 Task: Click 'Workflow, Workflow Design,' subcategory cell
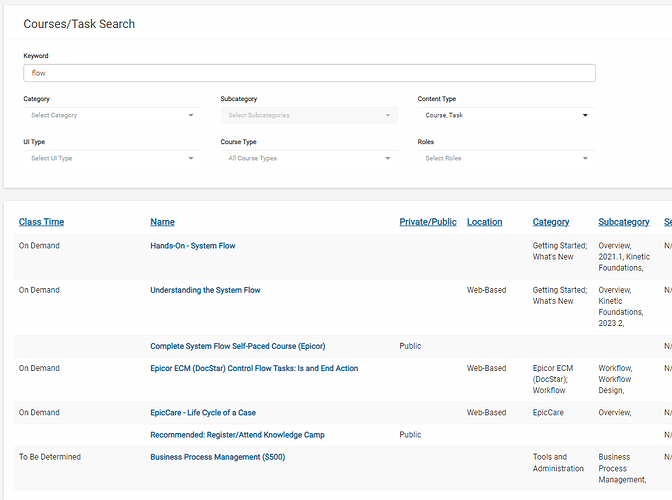pos(615,379)
